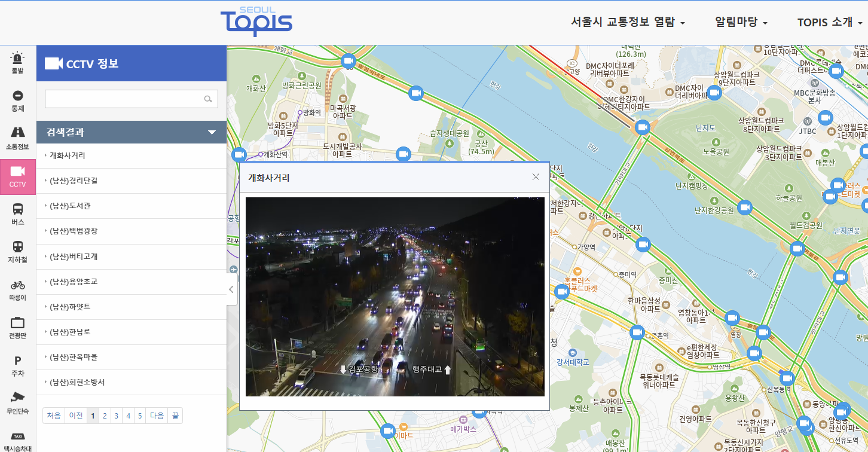Go to page 2 of search results
Screen dimensions: 868x452
click(104, 415)
